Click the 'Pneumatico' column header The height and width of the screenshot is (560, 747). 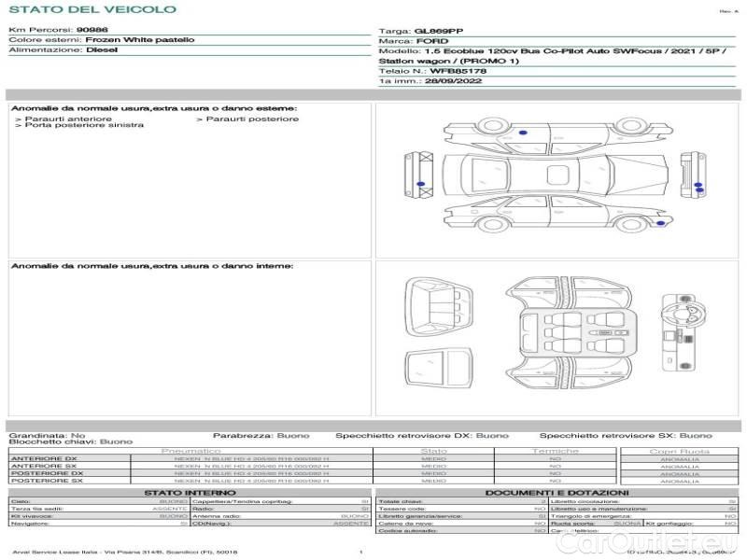pyautogui.click(x=190, y=451)
